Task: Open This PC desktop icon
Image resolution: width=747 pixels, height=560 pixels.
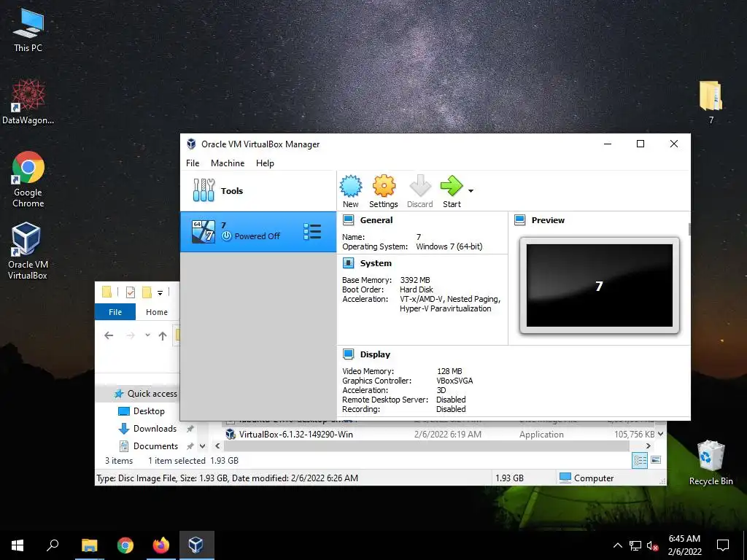Action: coord(28,30)
